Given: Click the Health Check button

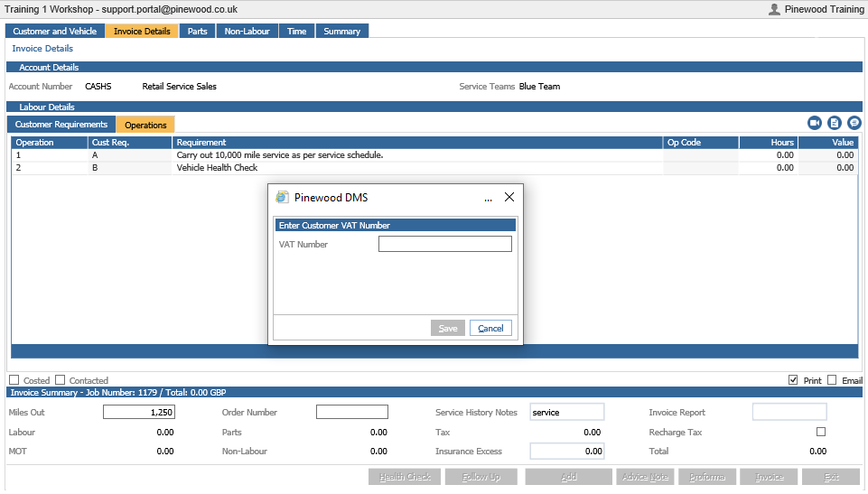Looking at the screenshot, I should (x=405, y=477).
